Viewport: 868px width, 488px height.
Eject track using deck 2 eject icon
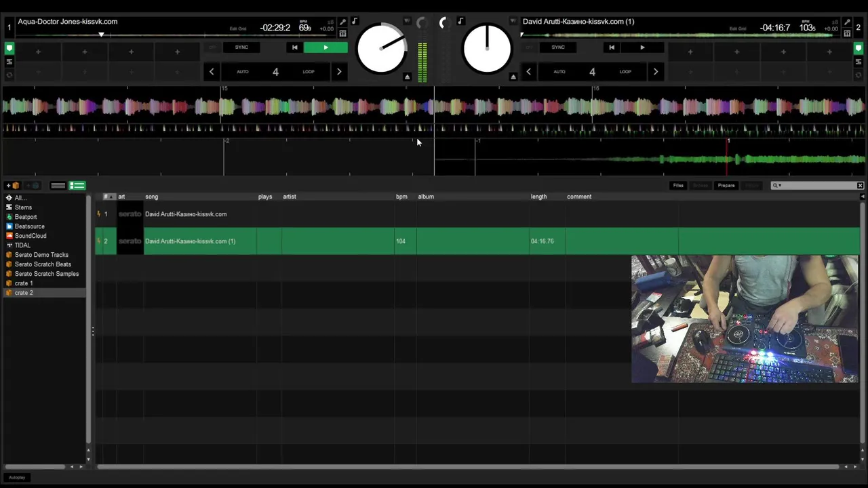[513, 77]
